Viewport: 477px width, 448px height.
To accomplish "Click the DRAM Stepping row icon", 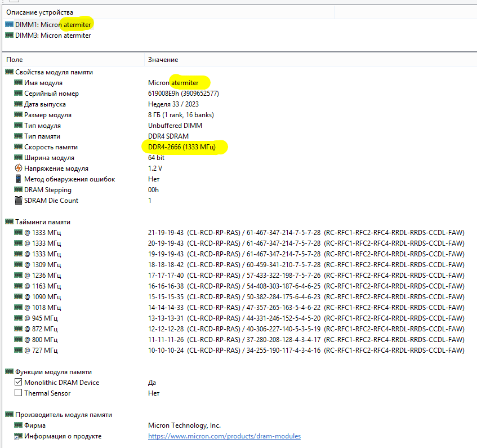I will click(x=18, y=189).
